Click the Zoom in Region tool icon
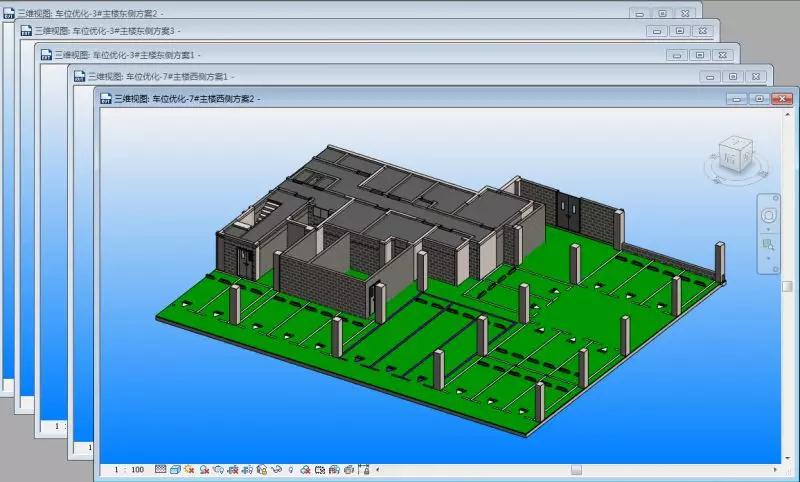Image resolution: width=800 pixels, height=482 pixels. pos(768,245)
